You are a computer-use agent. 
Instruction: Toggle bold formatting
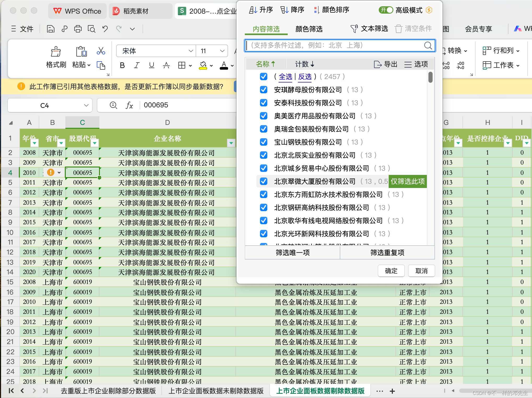pyautogui.click(x=122, y=65)
